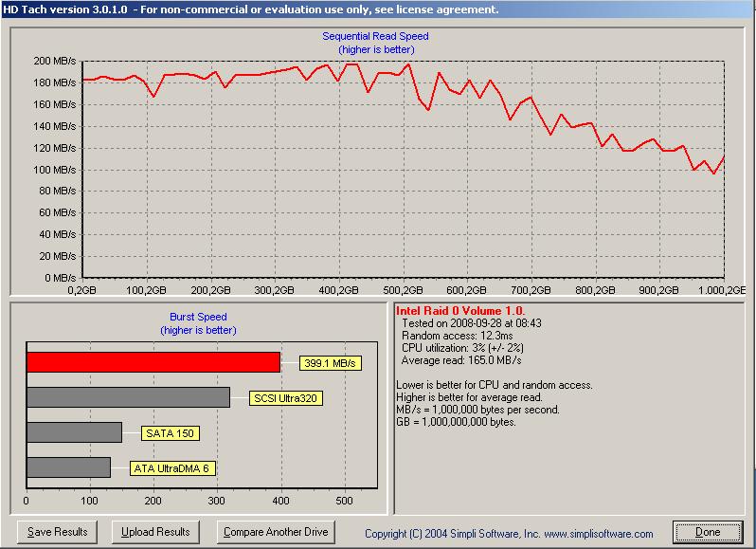Click the gray SCSI Ultra320 bar
The height and width of the screenshot is (549, 756).
click(x=128, y=397)
